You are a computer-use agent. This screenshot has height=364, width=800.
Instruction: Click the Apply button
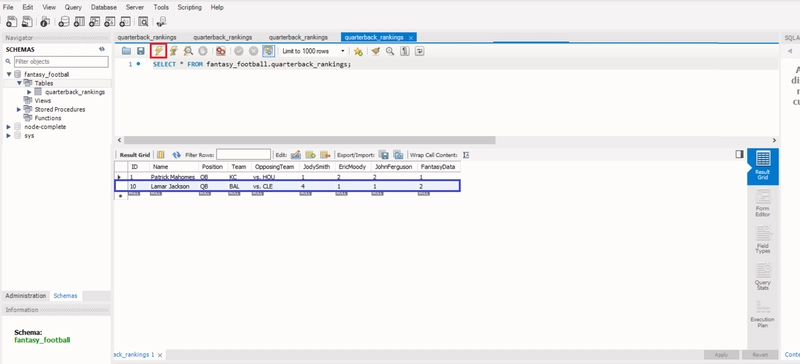721,355
